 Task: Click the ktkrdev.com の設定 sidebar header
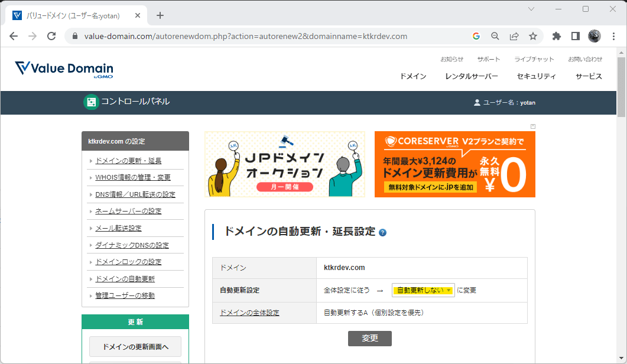(x=135, y=141)
